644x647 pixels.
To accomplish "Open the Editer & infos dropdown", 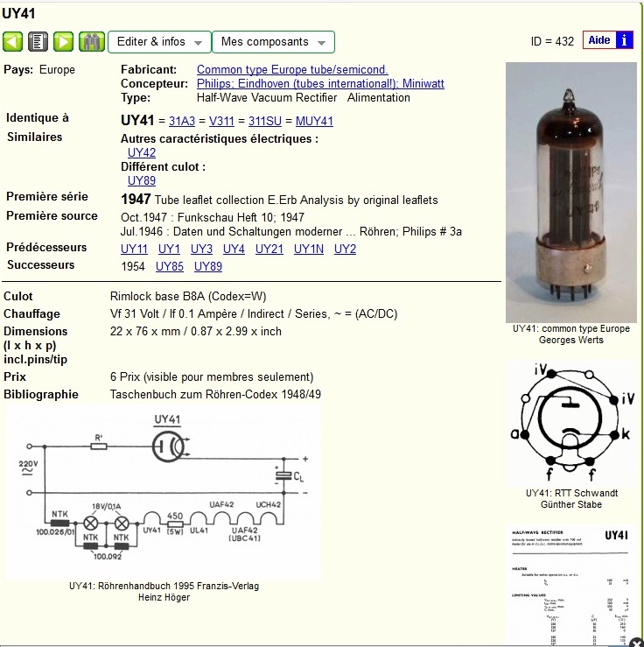I will click(x=159, y=42).
